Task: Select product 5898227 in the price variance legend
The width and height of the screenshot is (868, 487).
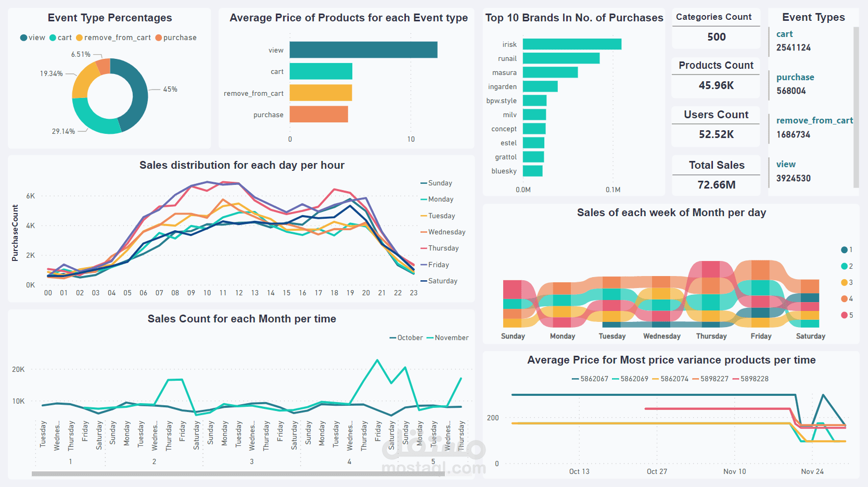Action: pos(710,379)
